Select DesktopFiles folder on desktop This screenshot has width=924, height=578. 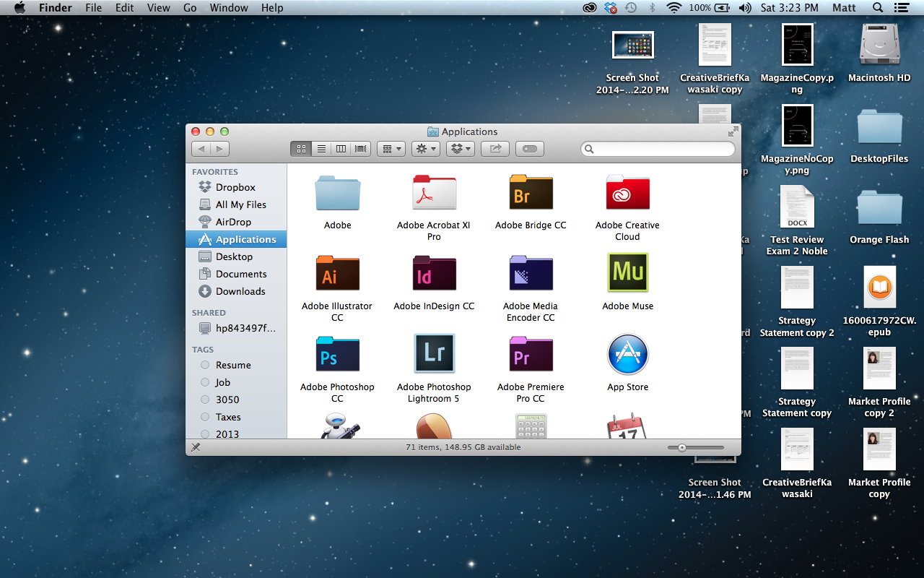point(879,127)
